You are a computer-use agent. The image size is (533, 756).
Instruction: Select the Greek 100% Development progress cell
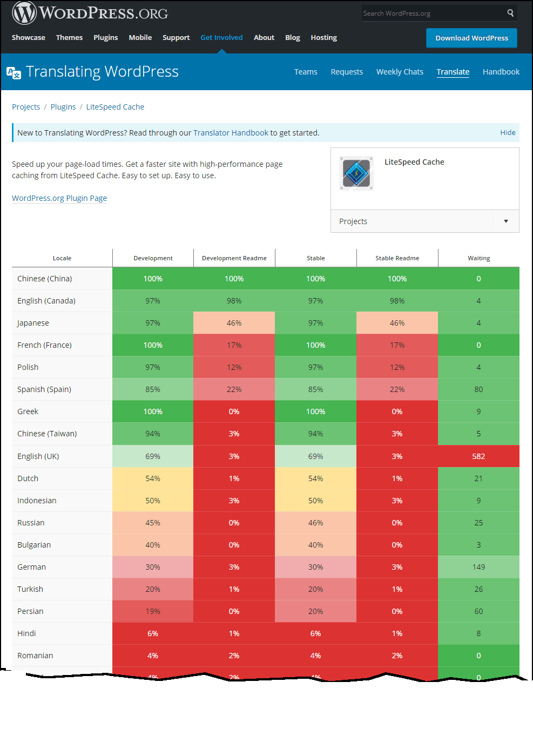(x=153, y=411)
